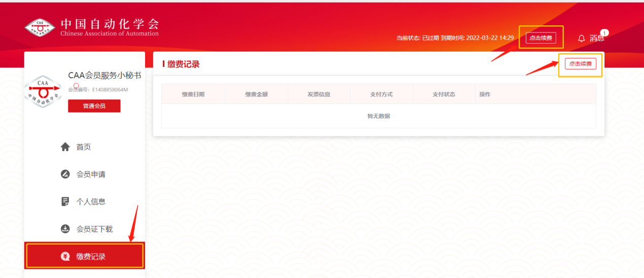Open notifications via the bell icon
This screenshot has height=278, width=644.
[x=582, y=39]
